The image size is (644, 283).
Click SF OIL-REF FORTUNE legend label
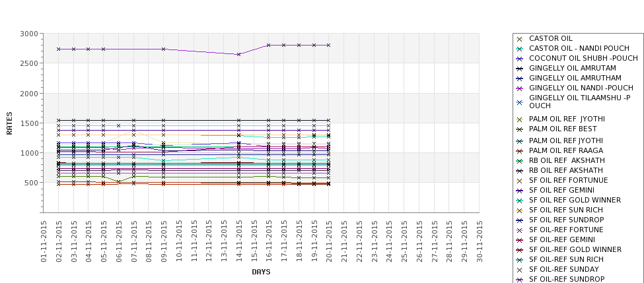click(x=566, y=230)
